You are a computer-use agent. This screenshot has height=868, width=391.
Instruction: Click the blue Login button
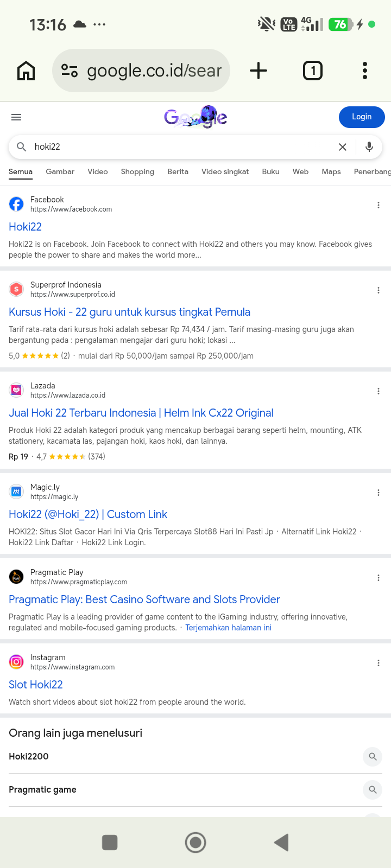[362, 117]
